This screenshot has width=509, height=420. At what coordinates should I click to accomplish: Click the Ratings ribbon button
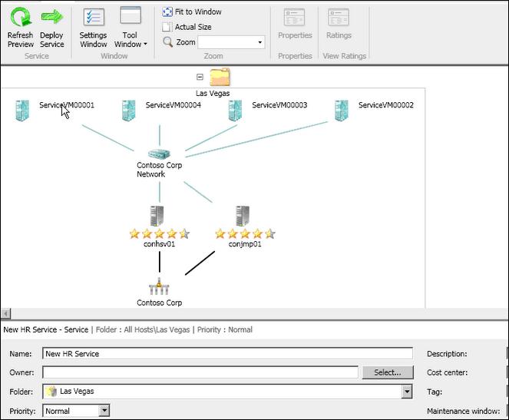click(x=339, y=24)
